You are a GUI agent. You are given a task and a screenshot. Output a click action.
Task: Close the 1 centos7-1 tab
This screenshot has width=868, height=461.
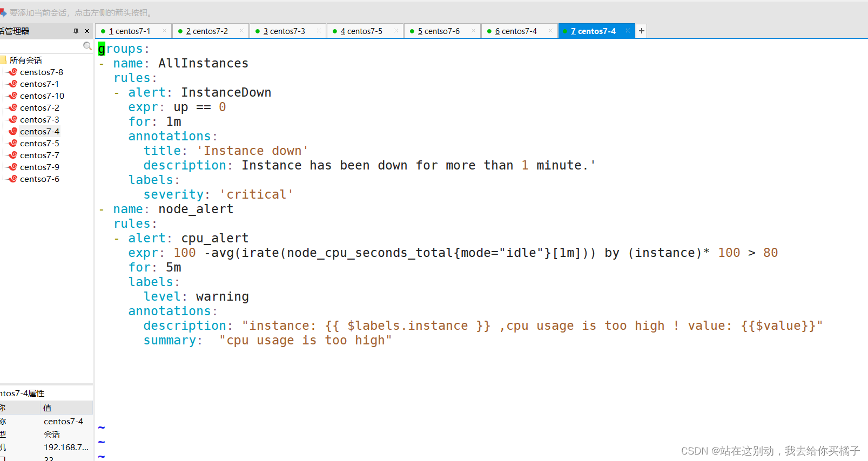165,31
